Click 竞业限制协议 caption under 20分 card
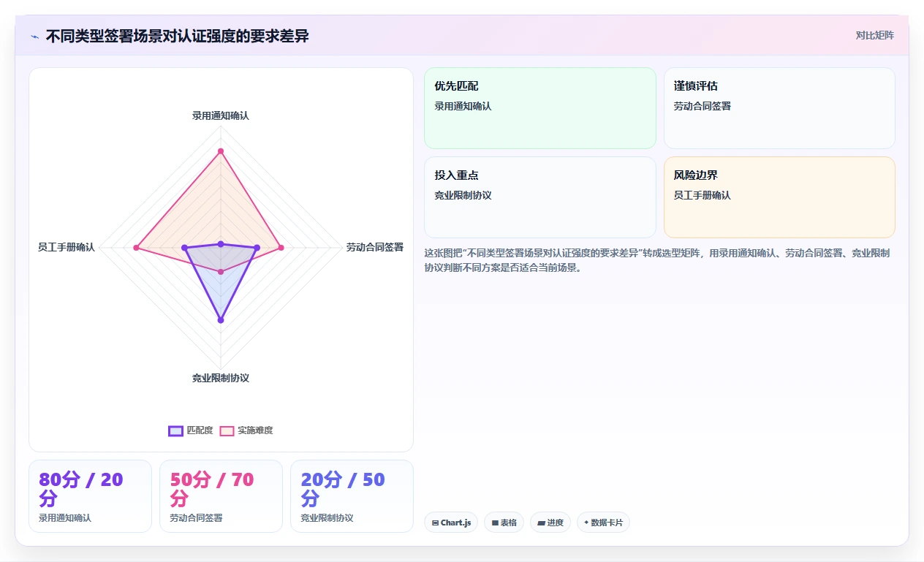924x562 pixels. (327, 518)
